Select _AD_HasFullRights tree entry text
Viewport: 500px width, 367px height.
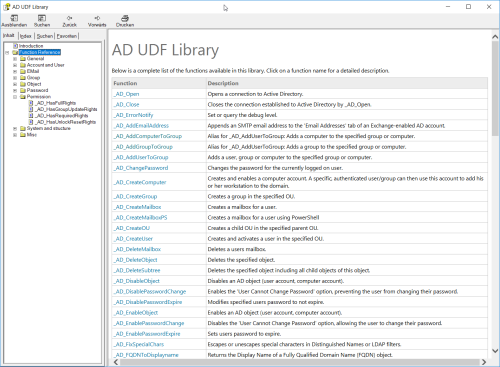pyautogui.click(x=56, y=103)
